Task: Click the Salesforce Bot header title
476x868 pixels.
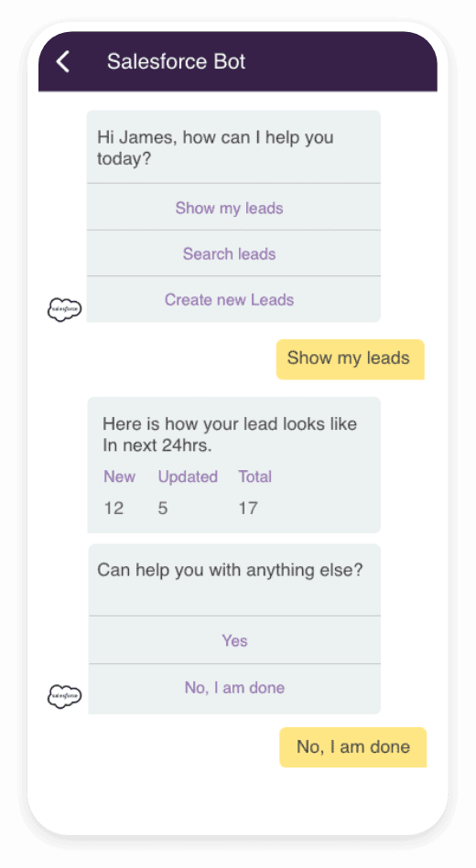Action: (x=177, y=61)
